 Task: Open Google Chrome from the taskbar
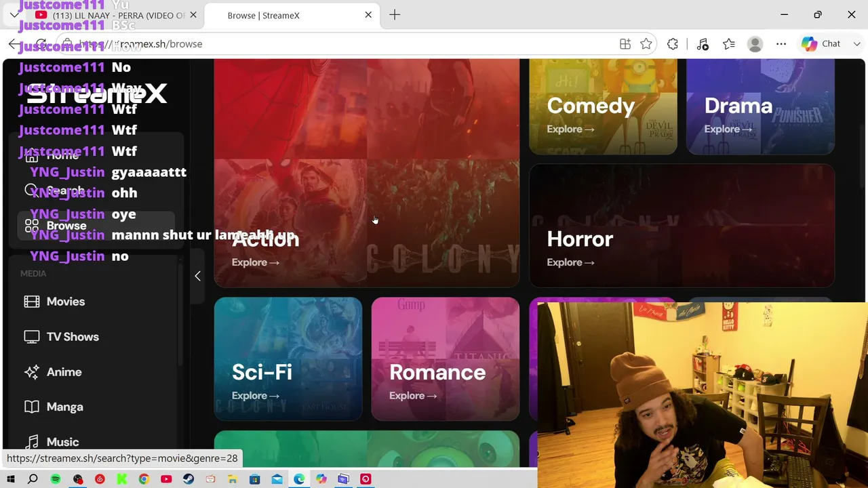[144, 480]
